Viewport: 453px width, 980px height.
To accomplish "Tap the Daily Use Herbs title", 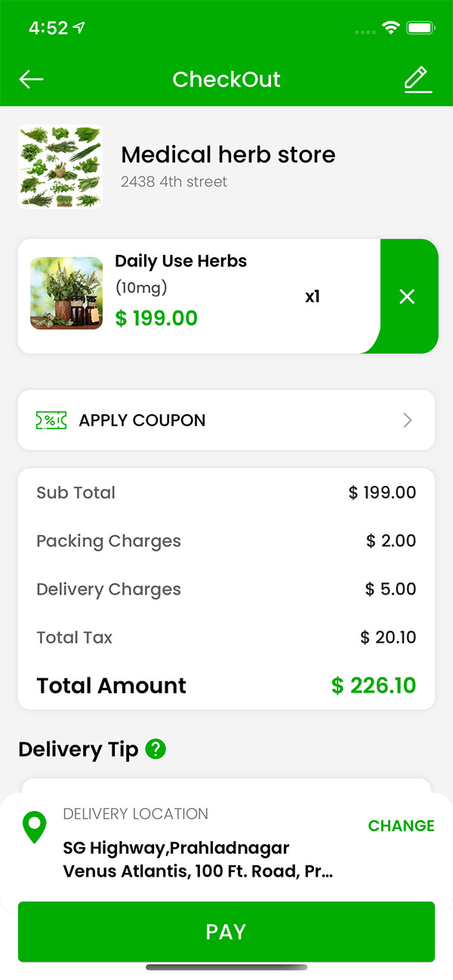I will click(x=180, y=261).
